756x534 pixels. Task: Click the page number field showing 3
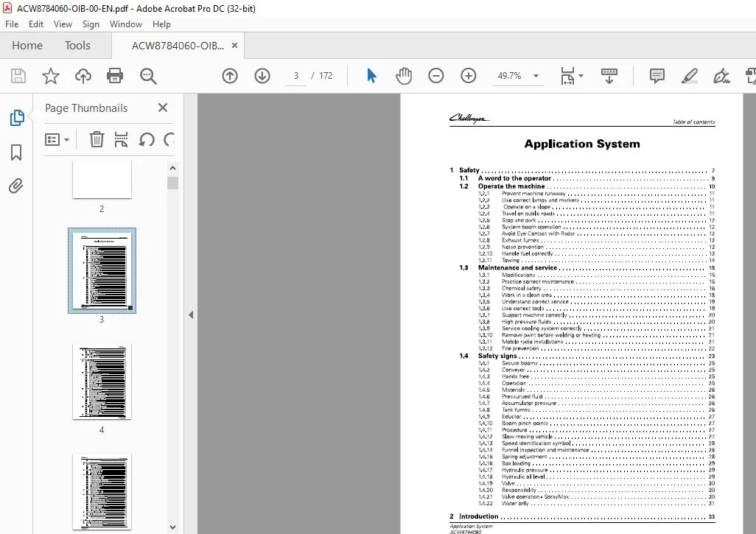pos(296,76)
